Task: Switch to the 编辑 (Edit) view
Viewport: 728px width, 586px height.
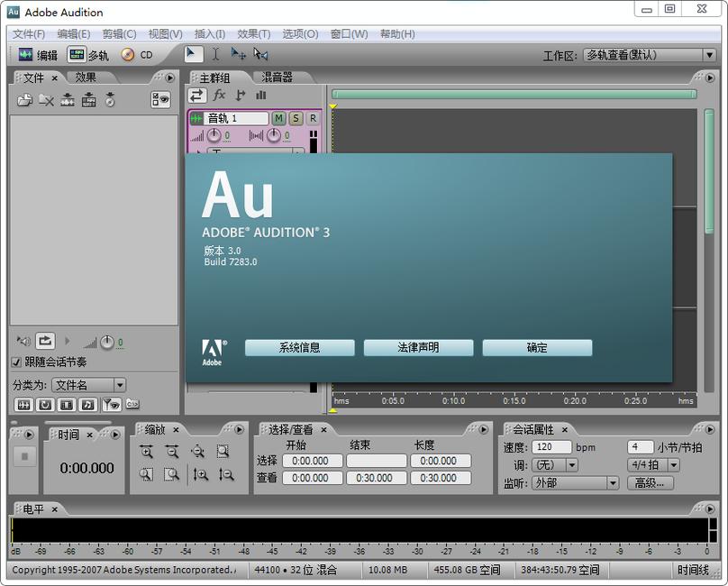Action: point(38,55)
